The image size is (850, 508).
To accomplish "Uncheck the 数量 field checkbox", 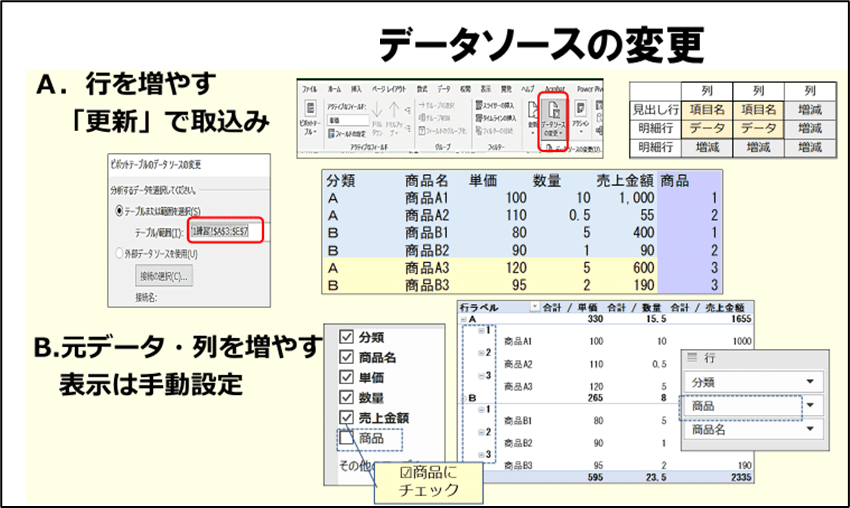I will coord(346,397).
